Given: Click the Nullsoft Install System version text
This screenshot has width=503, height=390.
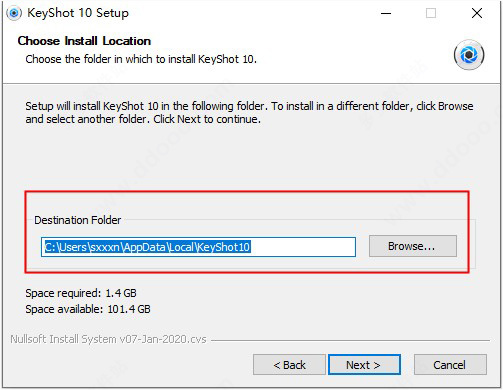Looking at the screenshot, I should 108,339.
